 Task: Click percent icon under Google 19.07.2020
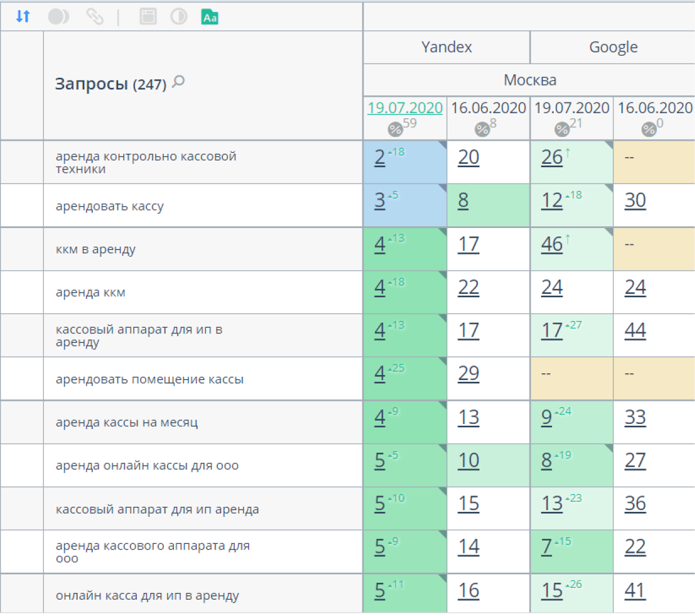562,129
